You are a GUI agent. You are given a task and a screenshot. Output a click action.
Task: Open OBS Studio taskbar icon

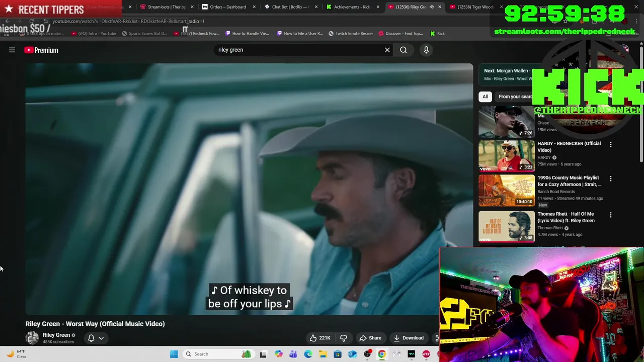click(367, 354)
